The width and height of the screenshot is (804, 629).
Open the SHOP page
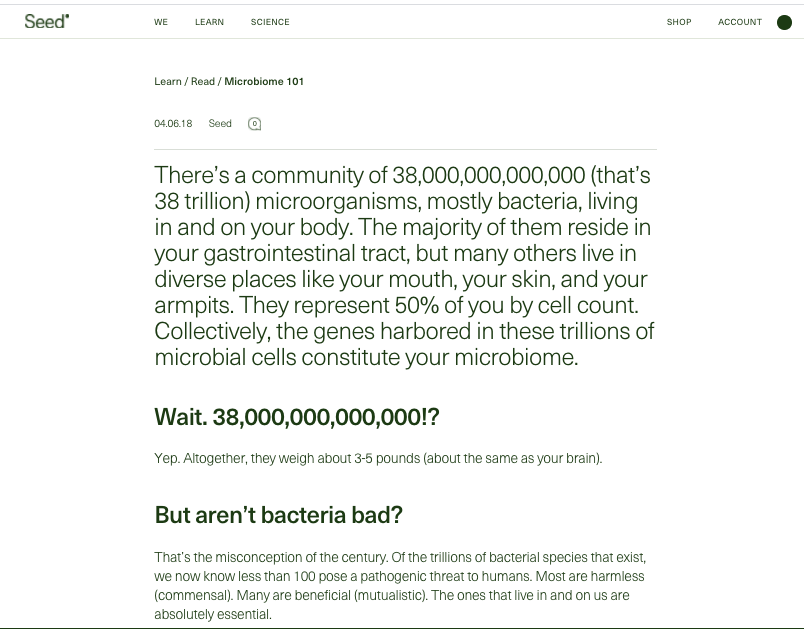click(x=679, y=22)
